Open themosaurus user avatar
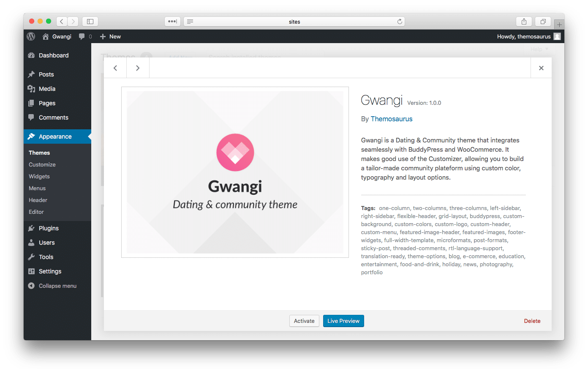588x374 pixels. click(x=557, y=36)
